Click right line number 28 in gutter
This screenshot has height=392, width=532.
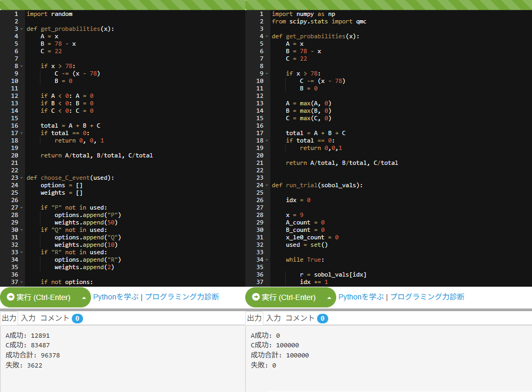pyautogui.click(x=260, y=215)
